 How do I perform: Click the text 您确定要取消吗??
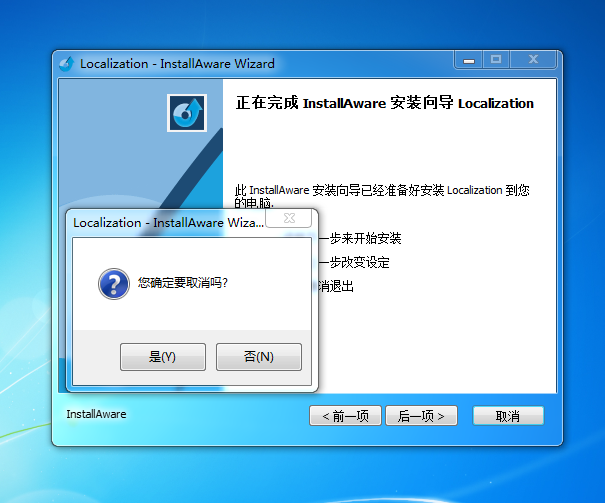[x=183, y=283]
